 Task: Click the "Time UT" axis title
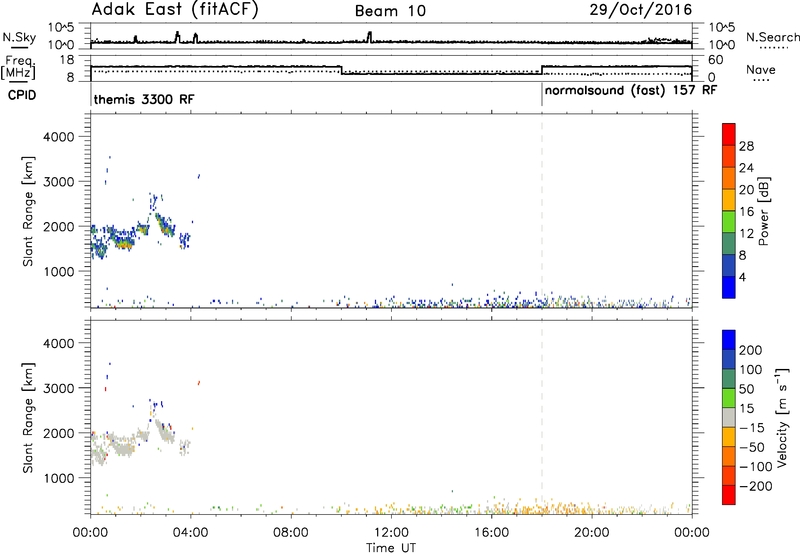click(x=391, y=548)
